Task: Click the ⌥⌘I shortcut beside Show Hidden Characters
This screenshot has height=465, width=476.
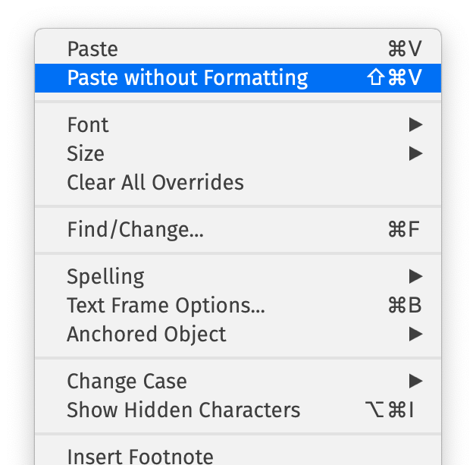Action: (390, 410)
